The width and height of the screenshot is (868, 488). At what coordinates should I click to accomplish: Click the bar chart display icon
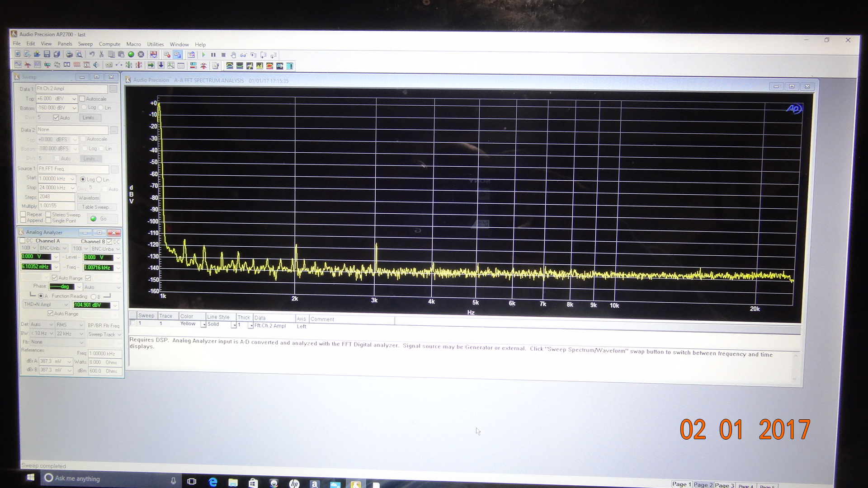coord(259,66)
